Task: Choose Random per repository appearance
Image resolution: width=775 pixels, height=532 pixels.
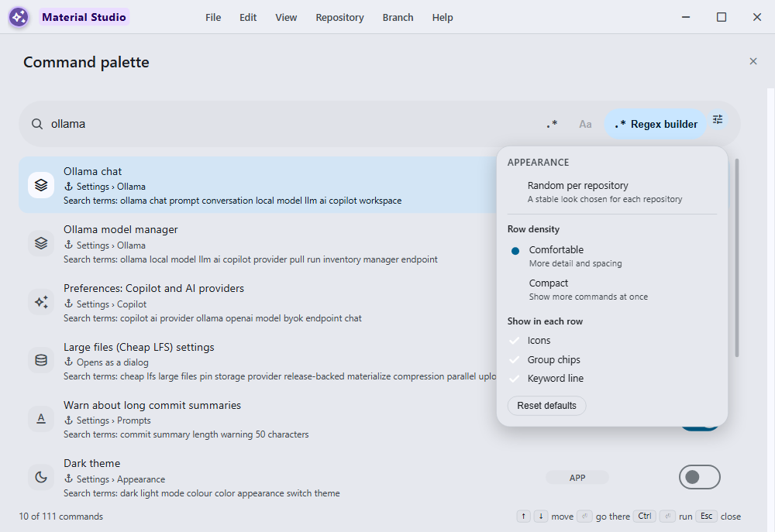Action: [x=612, y=191]
